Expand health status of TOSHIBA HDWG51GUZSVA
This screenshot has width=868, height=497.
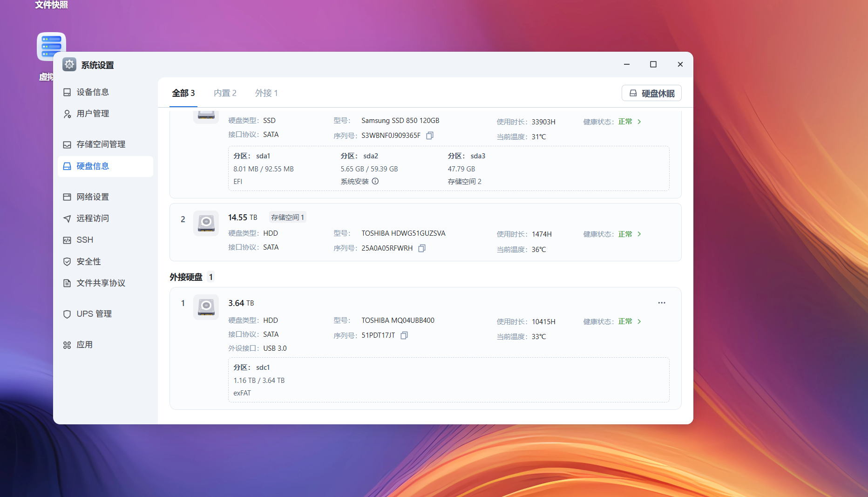tap(639, 234)
